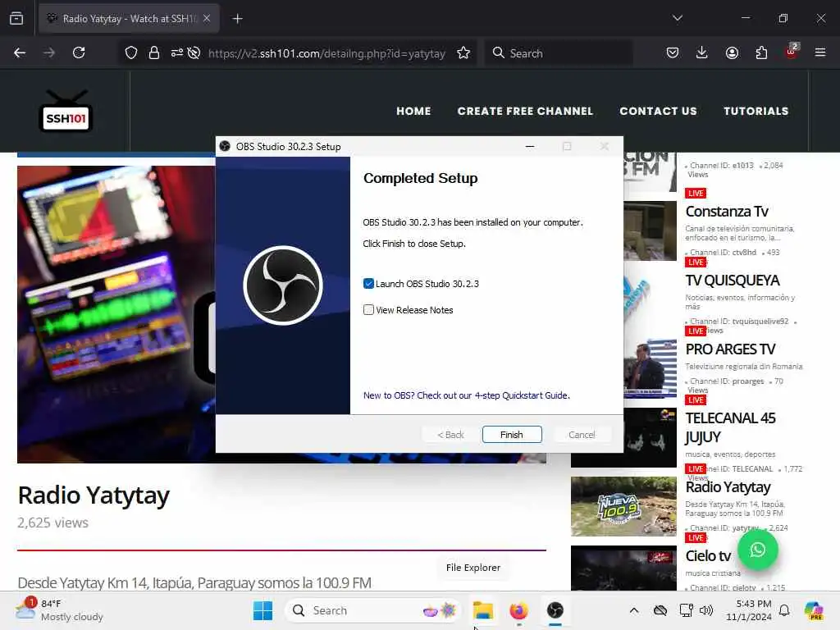Image resolution: width=840 pixels, height=630 pixels.
Task: Show hidden system tray icons
Action: tap(634, 610)
